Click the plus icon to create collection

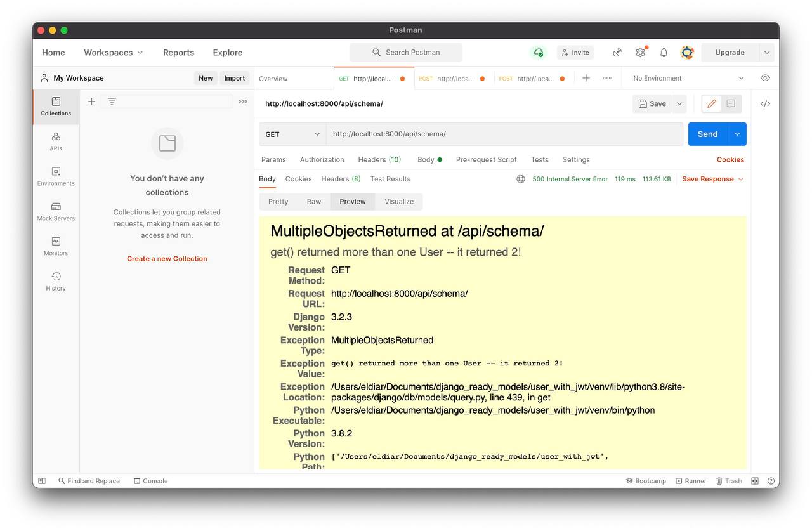(91, 102)
